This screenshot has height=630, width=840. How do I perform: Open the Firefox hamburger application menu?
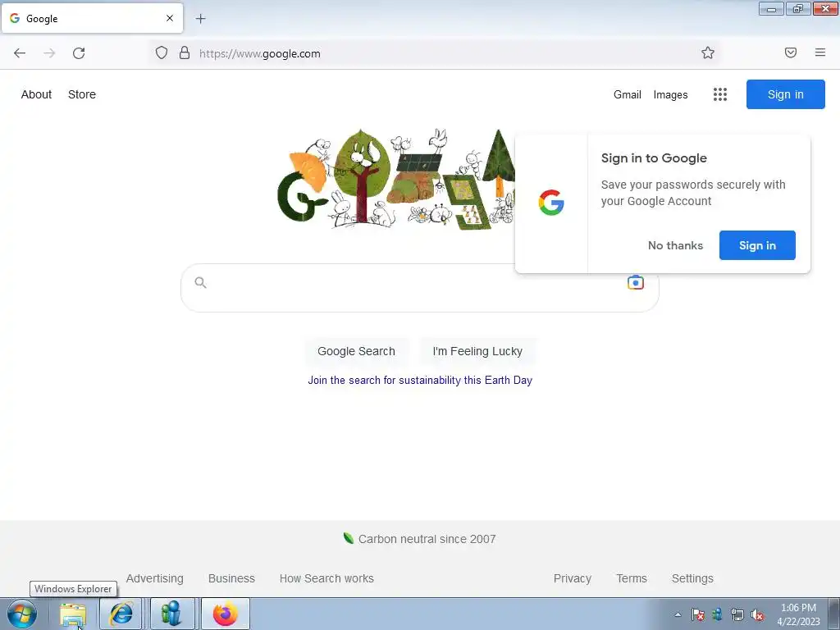tap(820, 52)
